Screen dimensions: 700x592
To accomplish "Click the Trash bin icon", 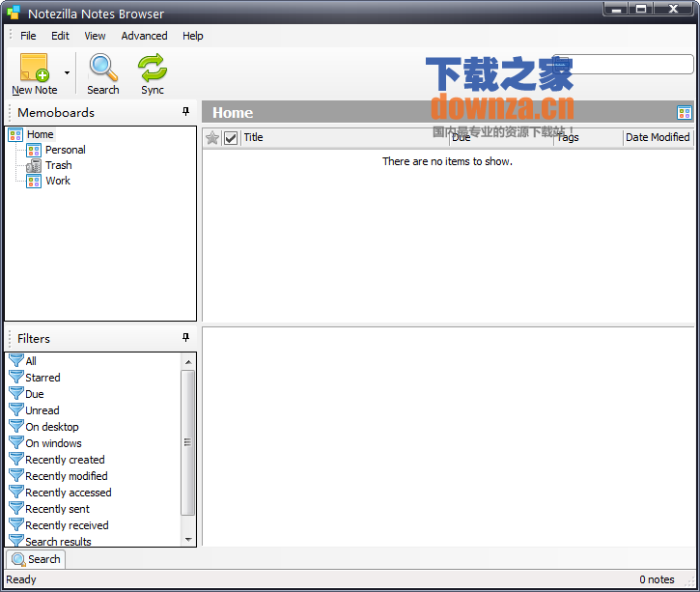I will click(x=34, y=166).
